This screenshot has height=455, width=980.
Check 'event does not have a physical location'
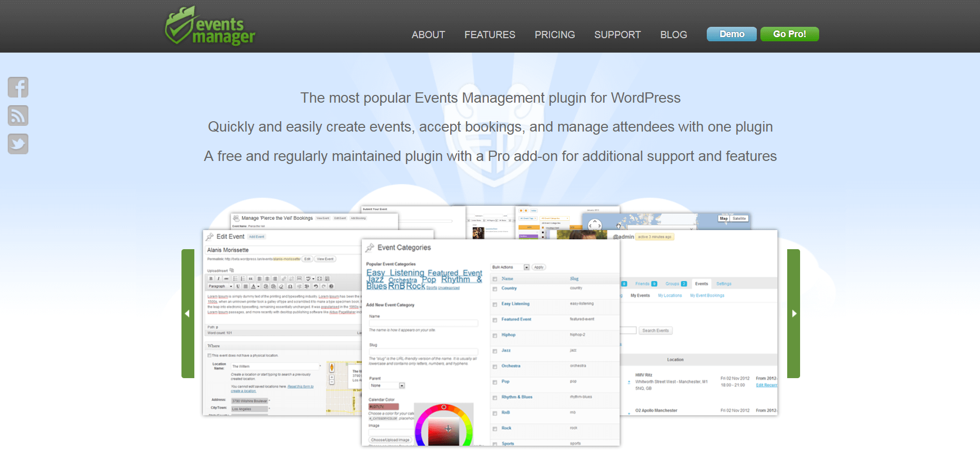pos(209,355)
